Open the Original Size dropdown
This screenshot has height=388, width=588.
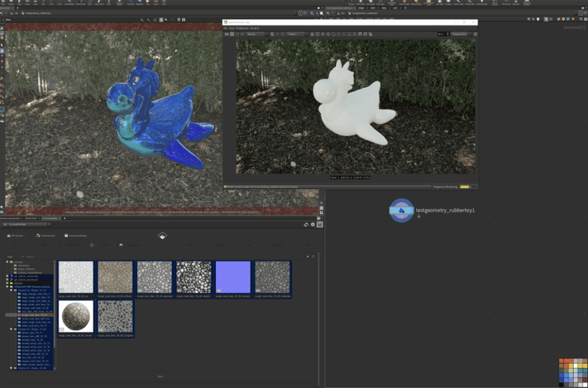460,34
